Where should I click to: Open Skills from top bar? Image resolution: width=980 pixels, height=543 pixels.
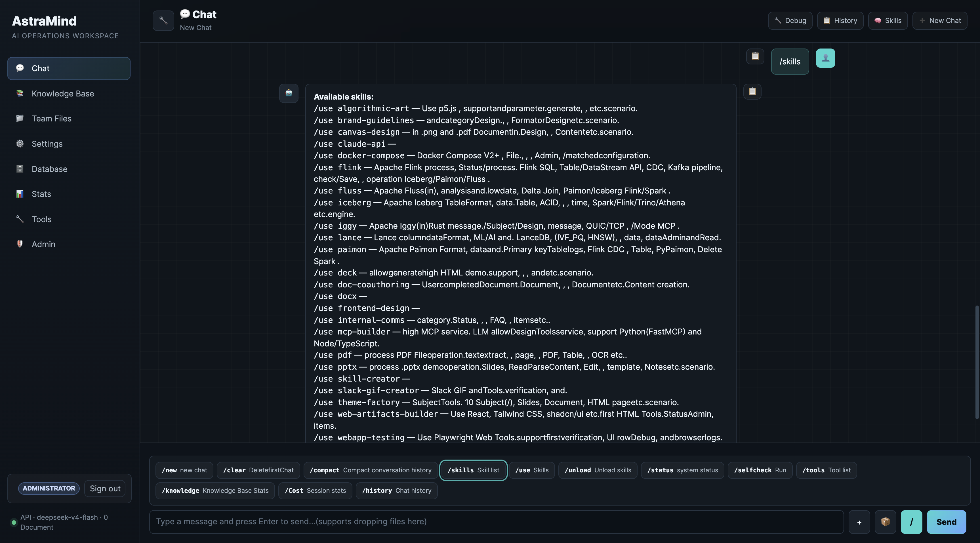pos(888,20)
